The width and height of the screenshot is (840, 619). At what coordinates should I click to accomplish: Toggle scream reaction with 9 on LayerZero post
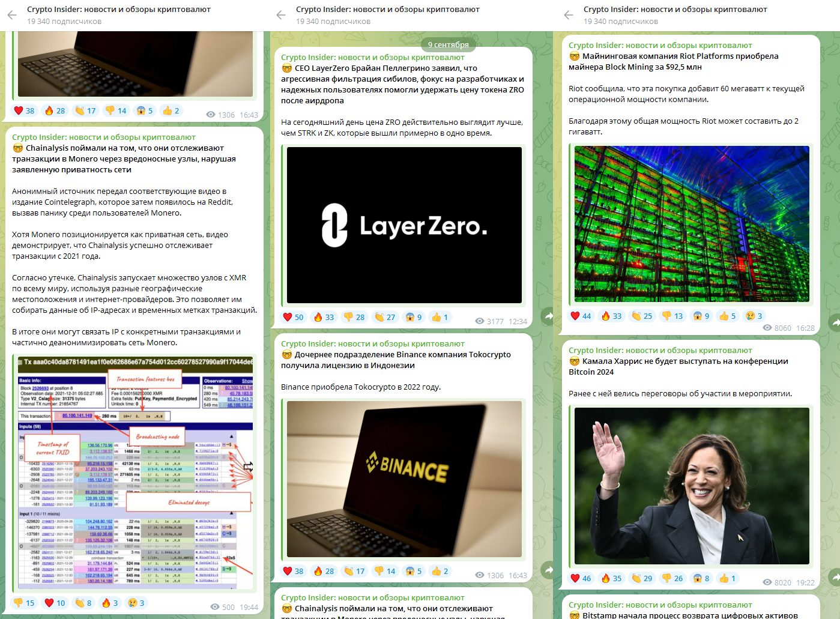point(414,317)
